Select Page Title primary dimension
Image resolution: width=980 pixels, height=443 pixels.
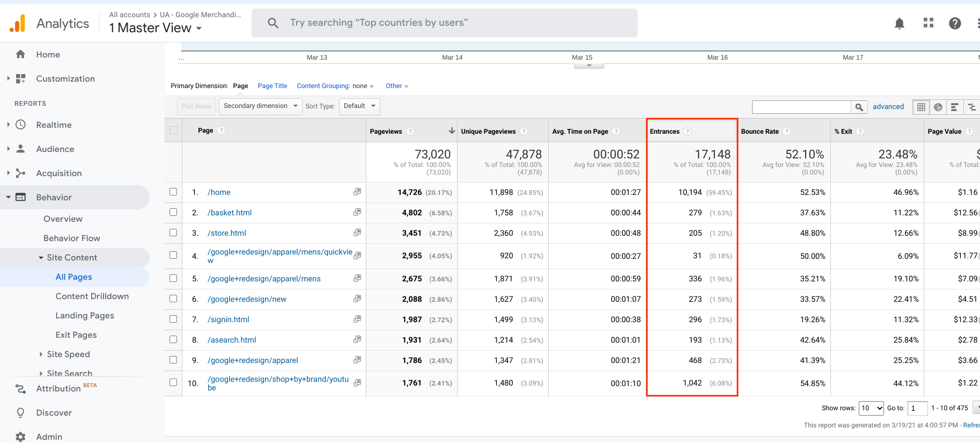[x=272, y=86]
